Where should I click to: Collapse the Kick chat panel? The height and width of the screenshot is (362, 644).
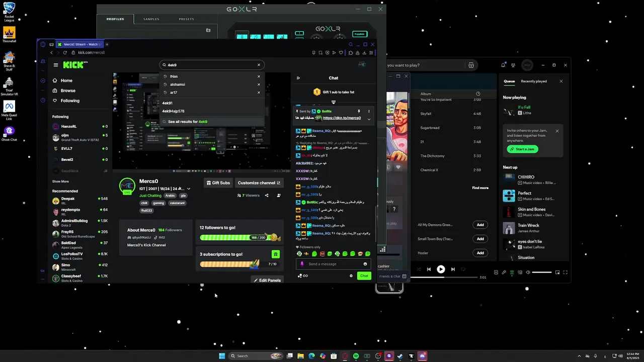click(298, 78)
